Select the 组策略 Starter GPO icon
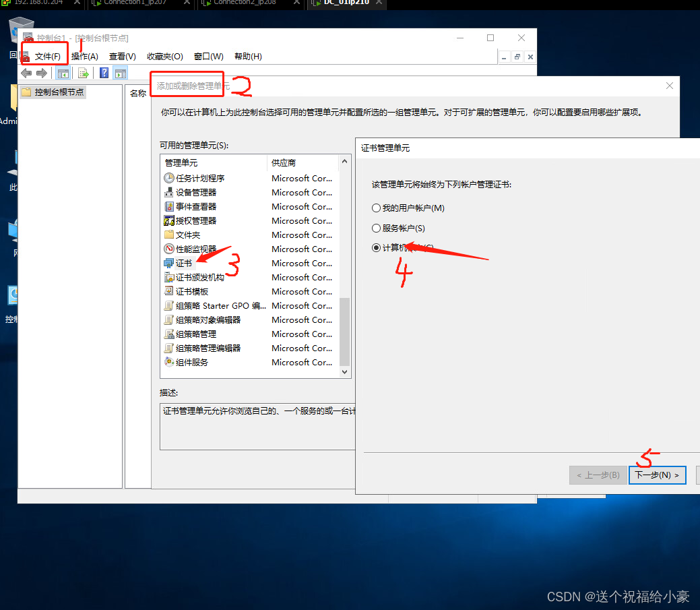700x610 pixels. (168, 306)
